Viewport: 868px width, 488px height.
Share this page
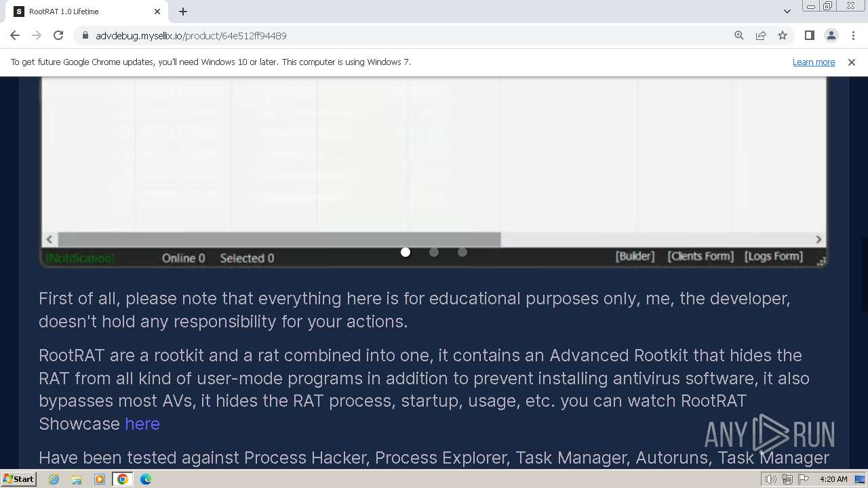pos(761,35)
